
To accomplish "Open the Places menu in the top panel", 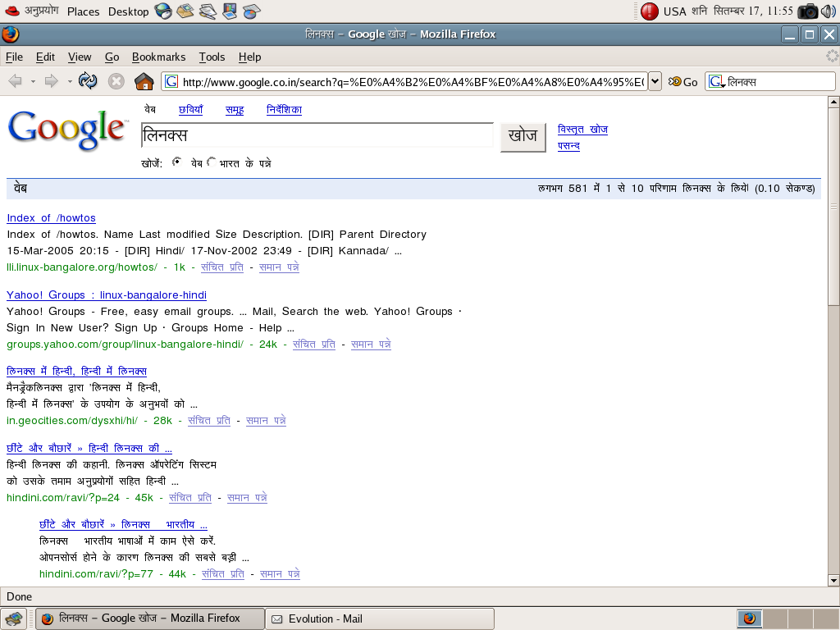I will click(83, 11).
